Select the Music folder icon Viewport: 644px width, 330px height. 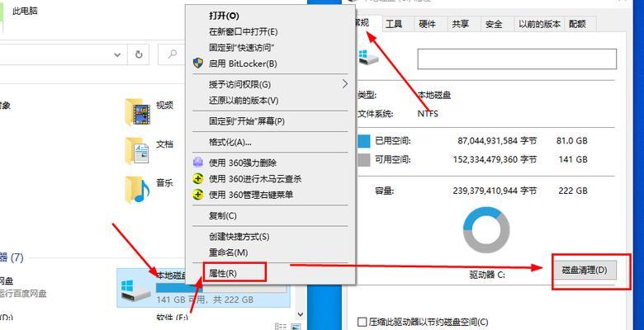[x=137, y=190]
